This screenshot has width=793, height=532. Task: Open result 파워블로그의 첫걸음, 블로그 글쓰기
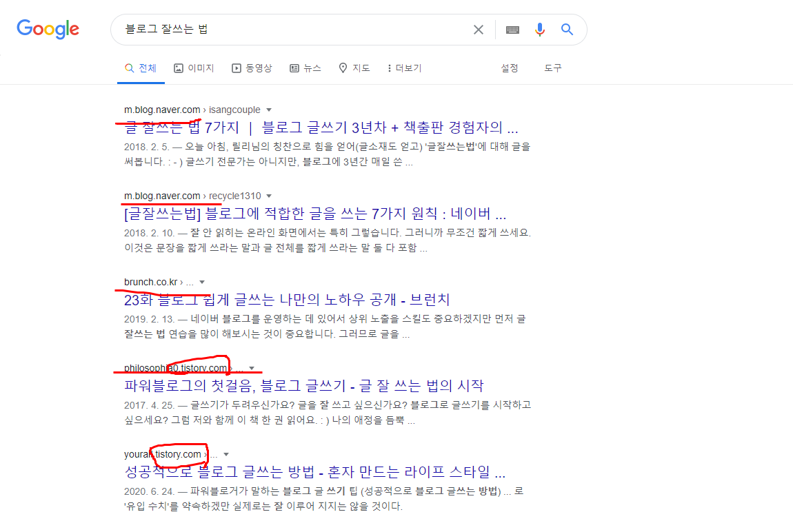pyautogui.click(x=304, y=386)
